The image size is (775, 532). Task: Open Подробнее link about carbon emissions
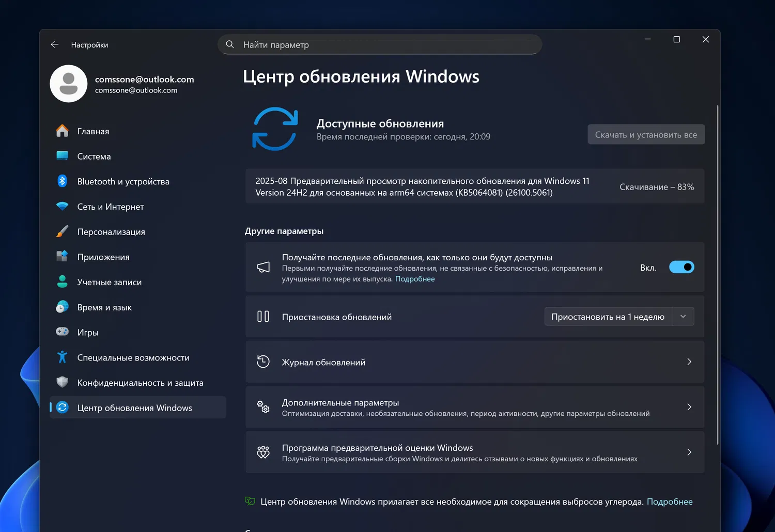670,502
